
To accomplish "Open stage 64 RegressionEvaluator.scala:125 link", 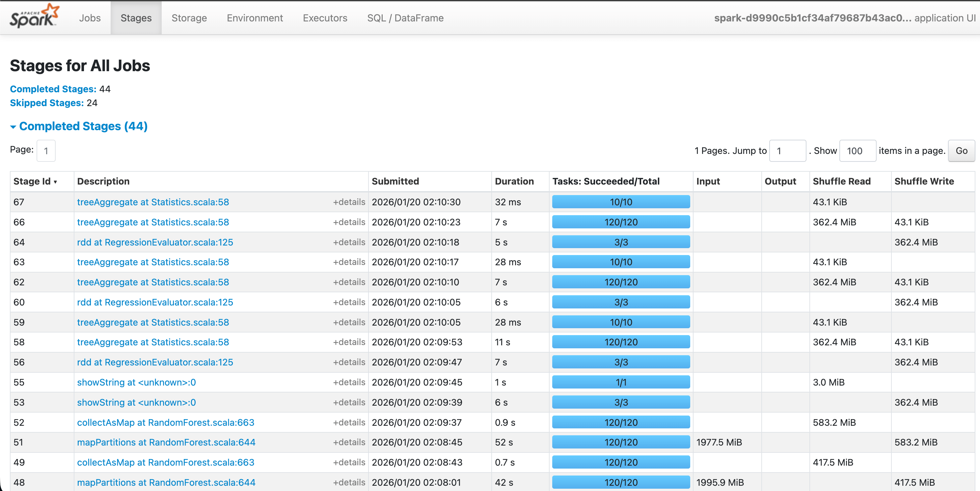I will click(x=155, y=243).
